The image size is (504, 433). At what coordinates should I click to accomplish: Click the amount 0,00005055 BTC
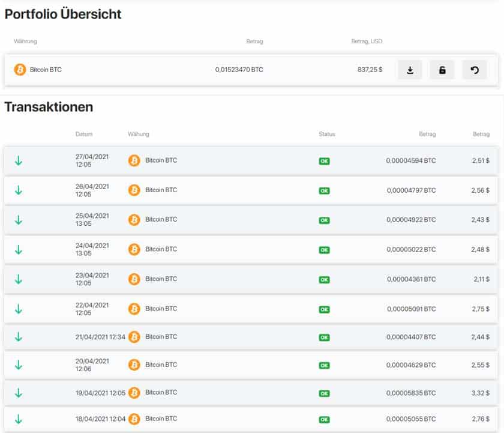point(411,419)
